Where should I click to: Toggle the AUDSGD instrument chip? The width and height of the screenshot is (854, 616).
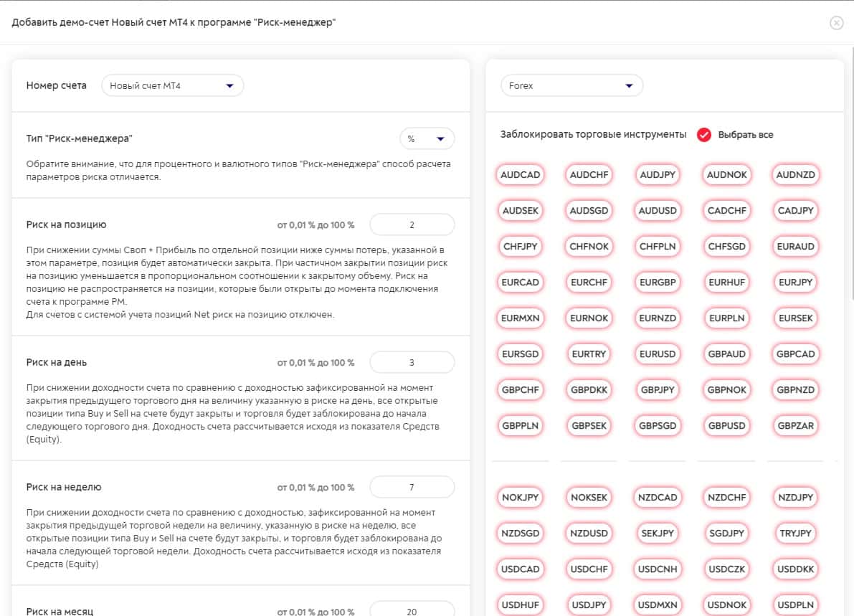click(x=589, y=211)
